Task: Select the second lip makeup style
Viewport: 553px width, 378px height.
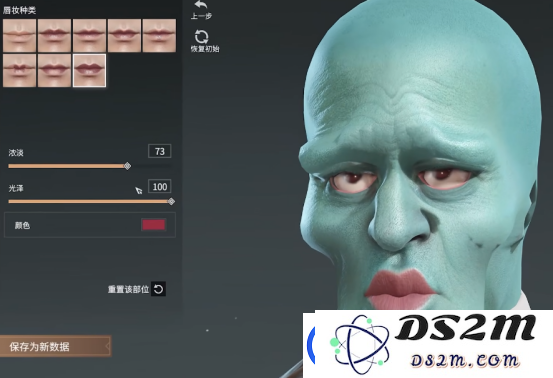Action: pos(54,36)
